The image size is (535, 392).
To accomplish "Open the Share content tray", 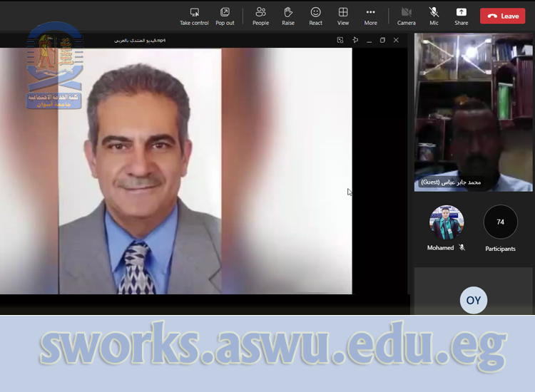I will coord(462,16).
